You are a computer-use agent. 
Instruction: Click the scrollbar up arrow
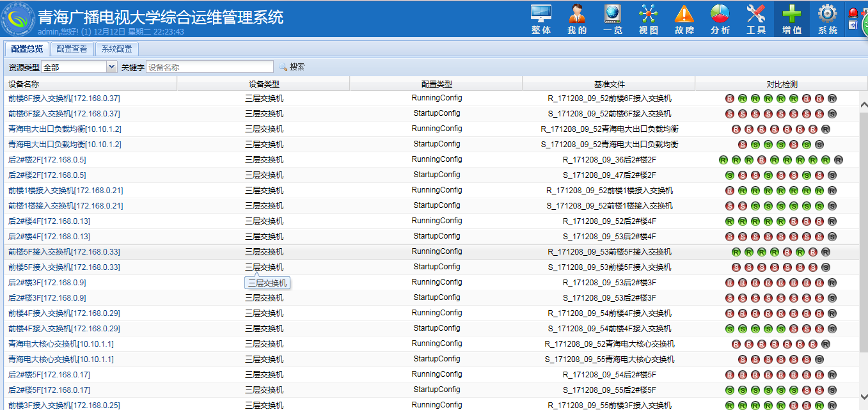click(863, 104)
